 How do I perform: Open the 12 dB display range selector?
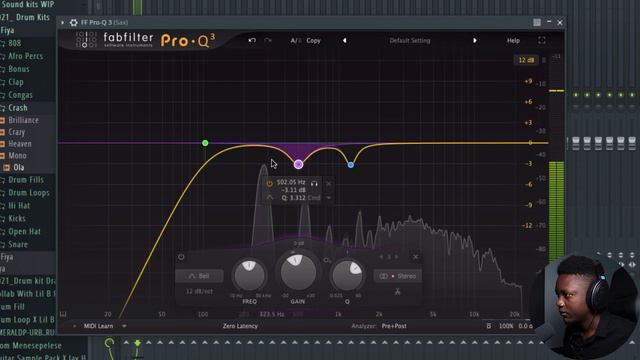click(x=526, y=60)
